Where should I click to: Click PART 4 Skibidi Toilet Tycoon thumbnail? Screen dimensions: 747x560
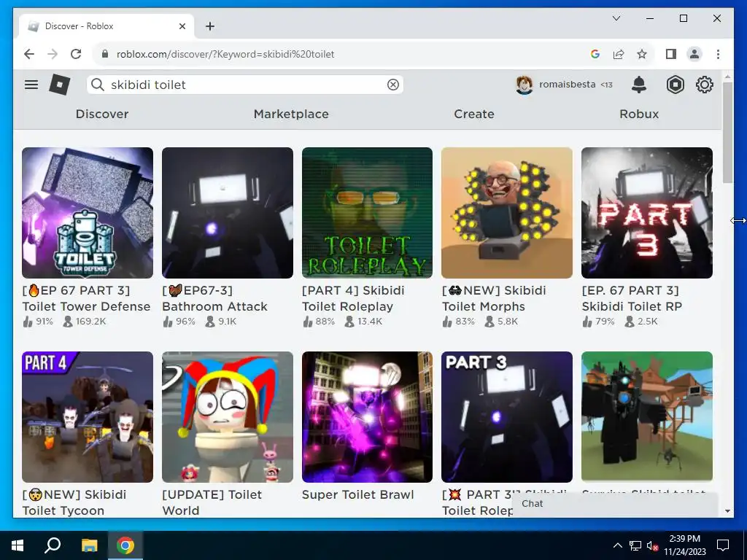tap(88, 416)
